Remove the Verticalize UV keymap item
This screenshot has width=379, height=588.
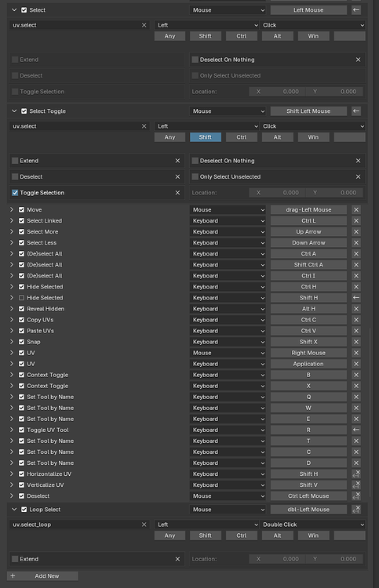point(356,485)
